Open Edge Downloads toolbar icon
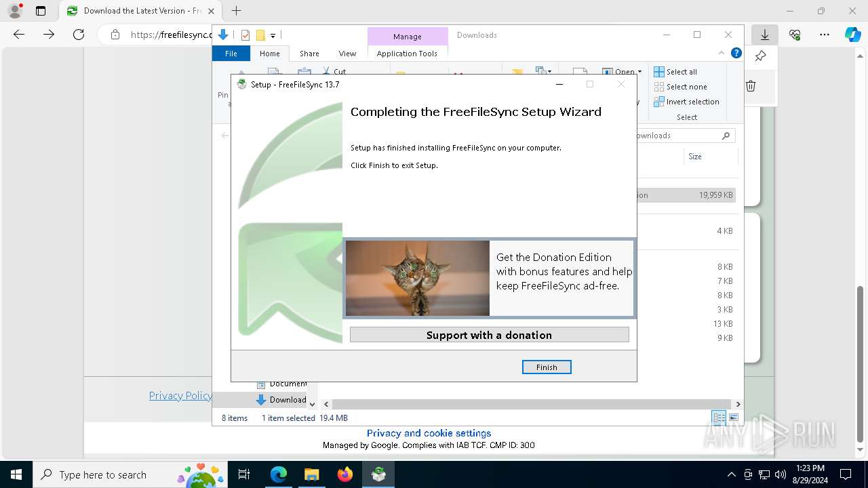Image resolution: width=868 pixels, height=488 pixels. pos(765,35)
